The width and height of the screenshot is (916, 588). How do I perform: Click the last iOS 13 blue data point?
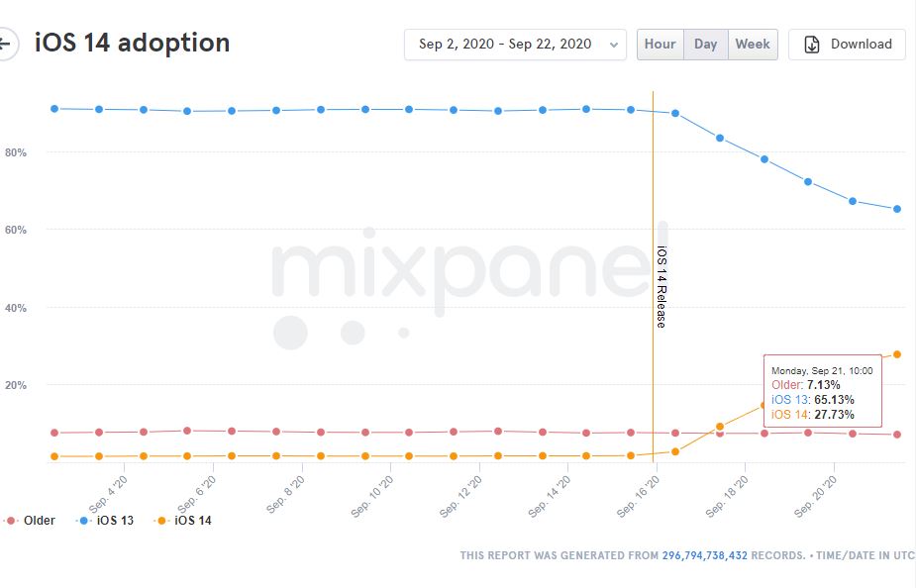coord(897,209)
